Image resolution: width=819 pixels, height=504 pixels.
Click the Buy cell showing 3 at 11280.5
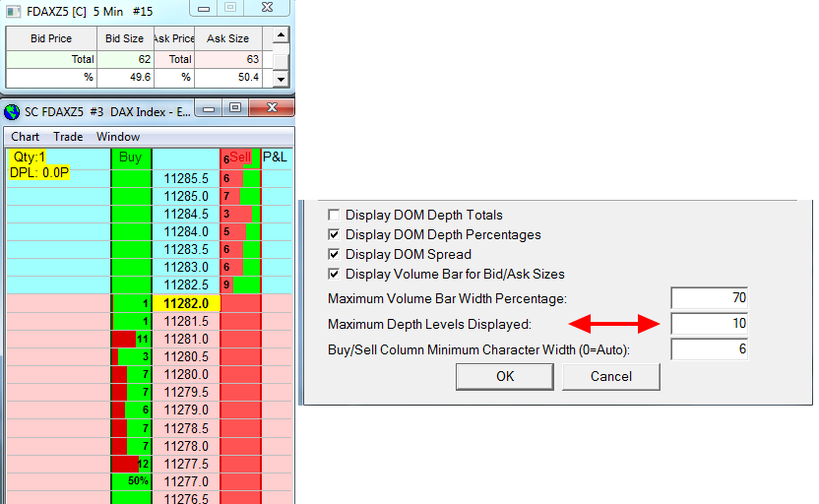click(x=131, y=356)
